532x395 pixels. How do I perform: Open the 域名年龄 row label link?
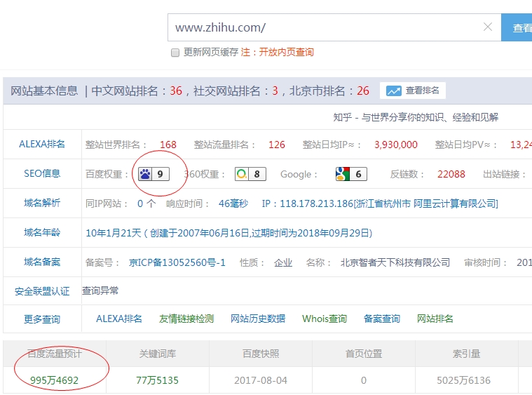pyautogui.click(x=42, y=233)
